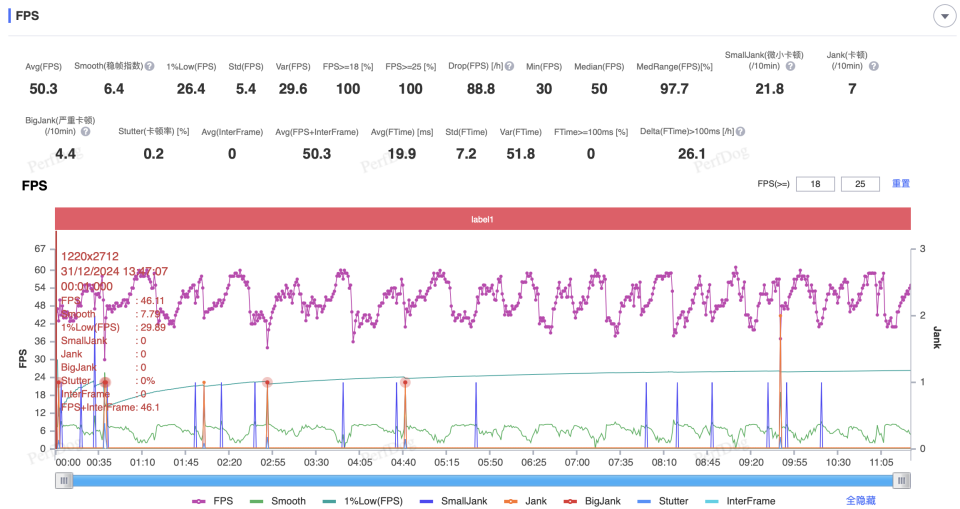960x509 pixels.
Task: Click the Drop(FPS) value 88.8
Action: pos(481,89)
